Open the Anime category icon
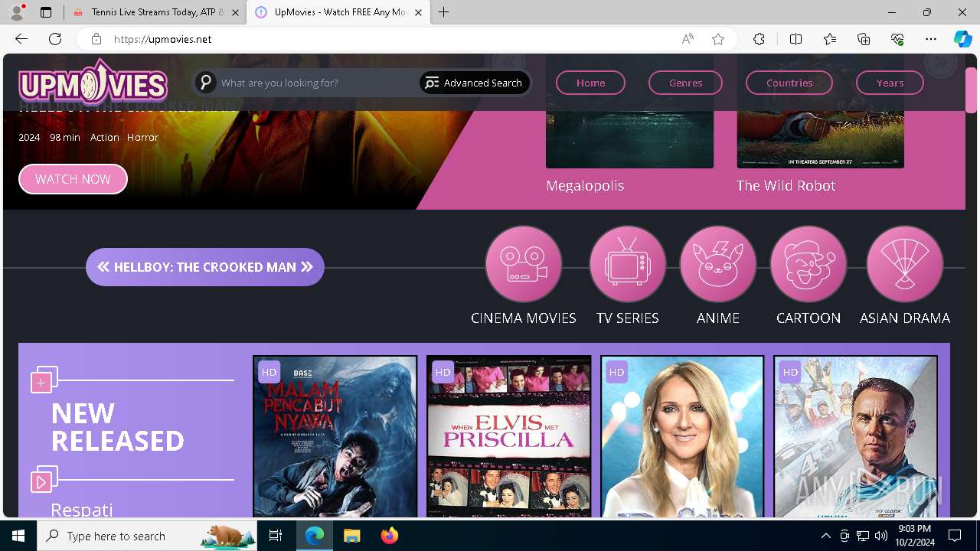Viewport: 980px width, 551px height. (x=718, y=264)
